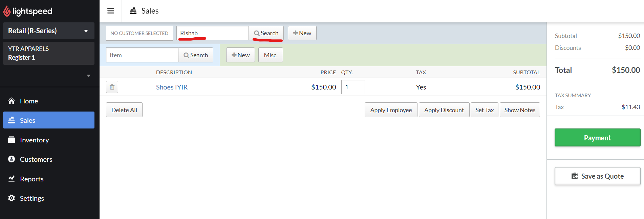Screen dimensions: 644x219
Task: Delete Shoes IYIR line with trash icon
Action: pyautogui.click(x=112, y=87)
